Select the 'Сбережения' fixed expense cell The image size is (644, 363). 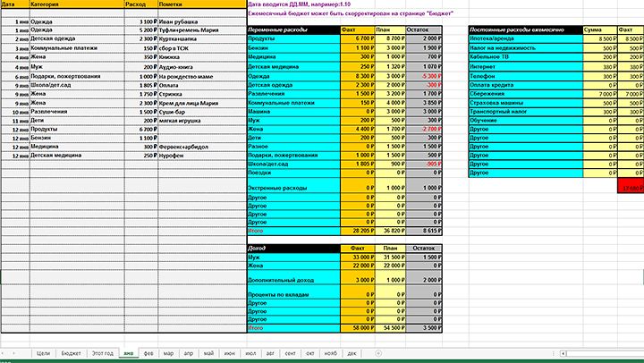526,94
